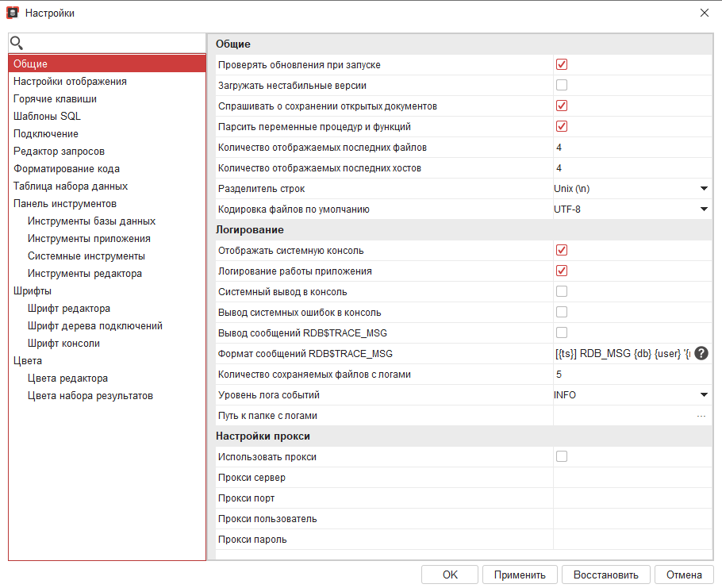
Task: Click the ellipsis browse button for logs folder path
Action: coord(701,416)
